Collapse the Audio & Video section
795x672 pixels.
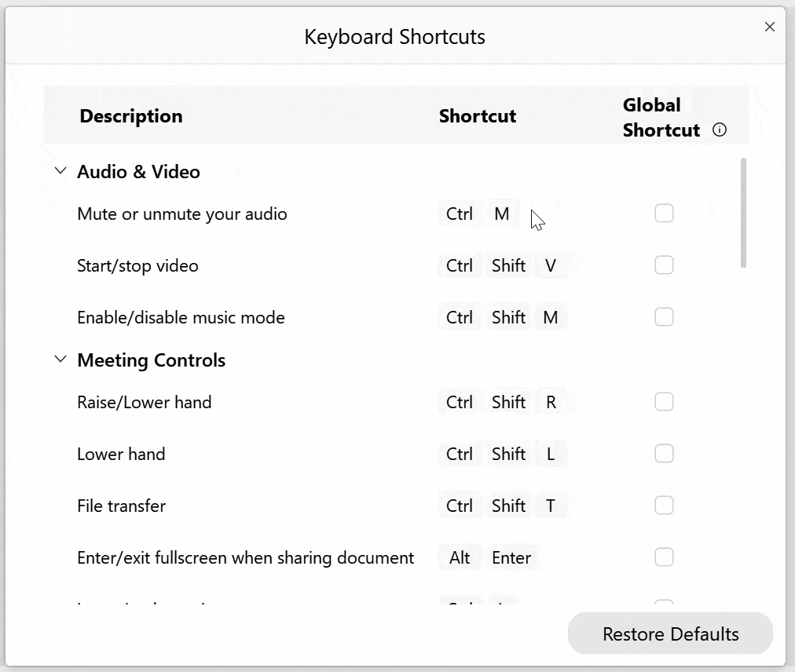(x=60, y=171)
